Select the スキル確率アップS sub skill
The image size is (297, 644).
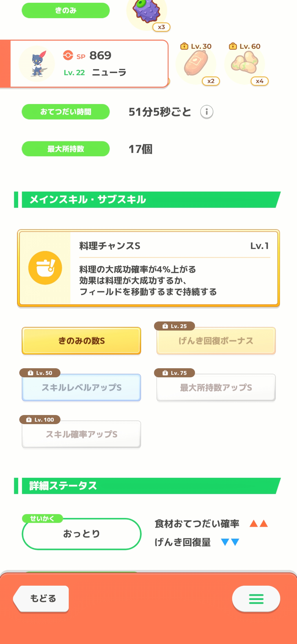(81, 434)
